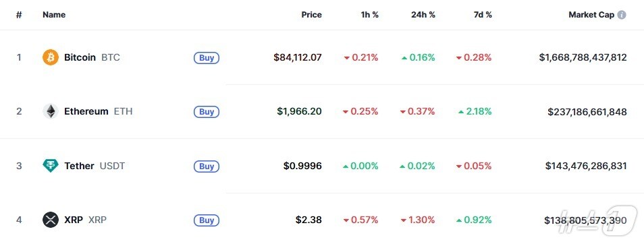Sort by the Name column header
Image resolution: width=644 pixels, height=244 pixels.
point(54,15)
